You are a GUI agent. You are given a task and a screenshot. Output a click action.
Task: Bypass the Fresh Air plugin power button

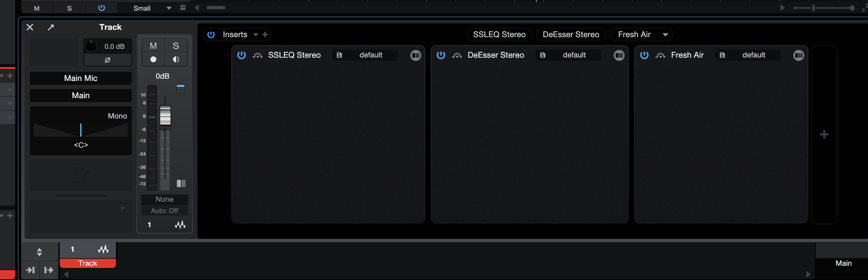click(x=644, y=55)
